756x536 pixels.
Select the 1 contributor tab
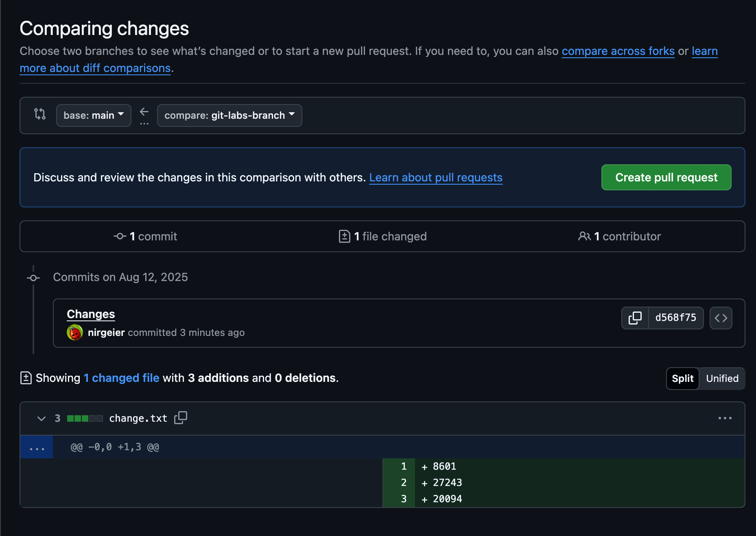pyautogui.click(x=619, y=236)
